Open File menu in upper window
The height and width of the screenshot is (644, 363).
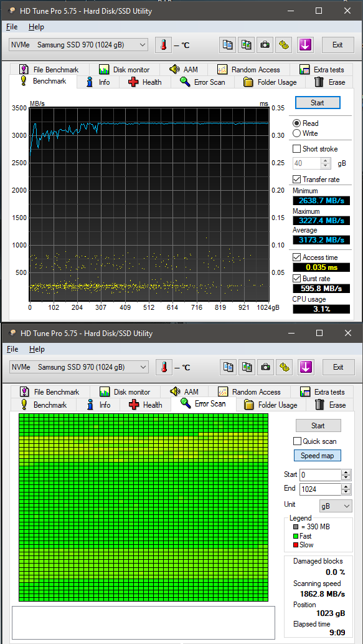12,27
